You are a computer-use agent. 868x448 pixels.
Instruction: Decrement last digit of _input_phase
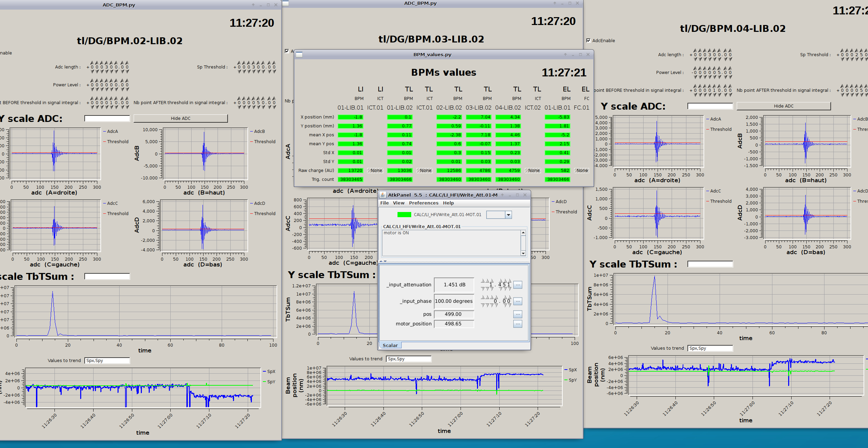pyautogui.click(x=510, y=305)
